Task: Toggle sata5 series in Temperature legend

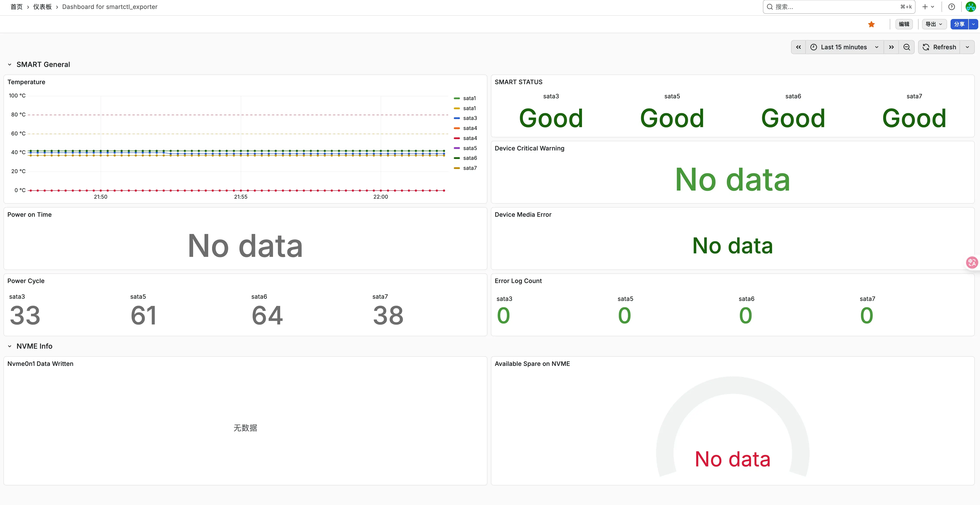Action: click(x=470, y=148)
